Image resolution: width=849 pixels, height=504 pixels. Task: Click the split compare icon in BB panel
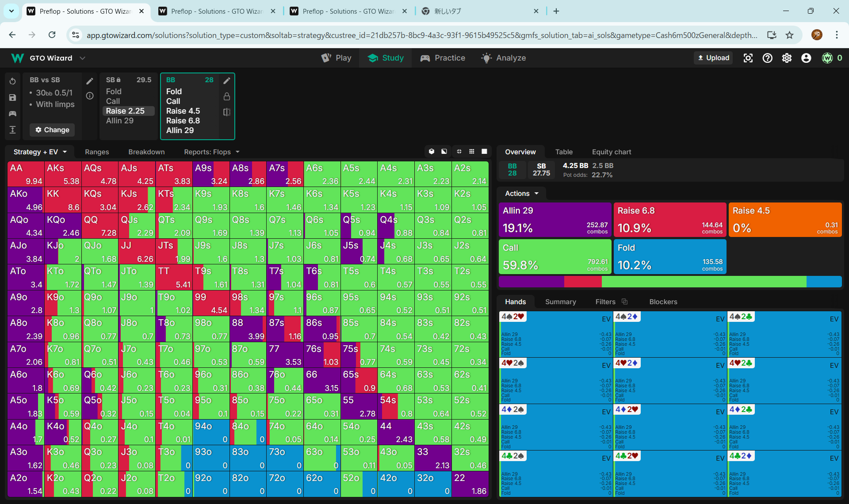[227, 112]
